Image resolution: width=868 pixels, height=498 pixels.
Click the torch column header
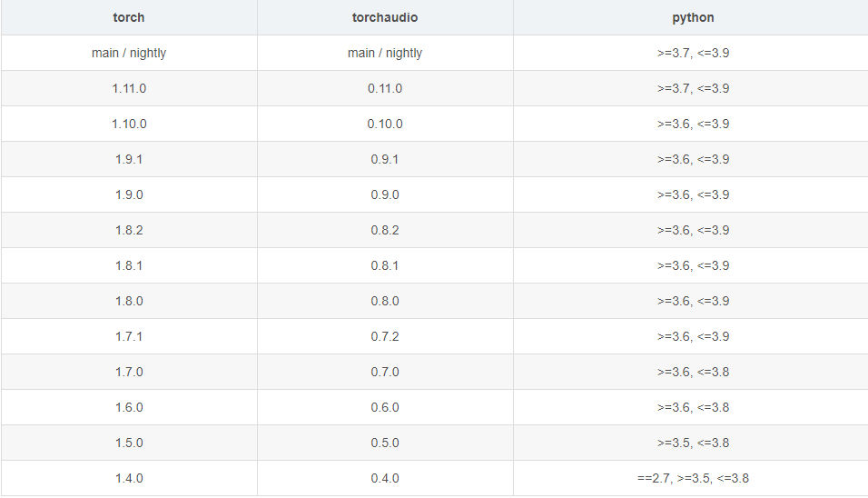coord(129,18)
